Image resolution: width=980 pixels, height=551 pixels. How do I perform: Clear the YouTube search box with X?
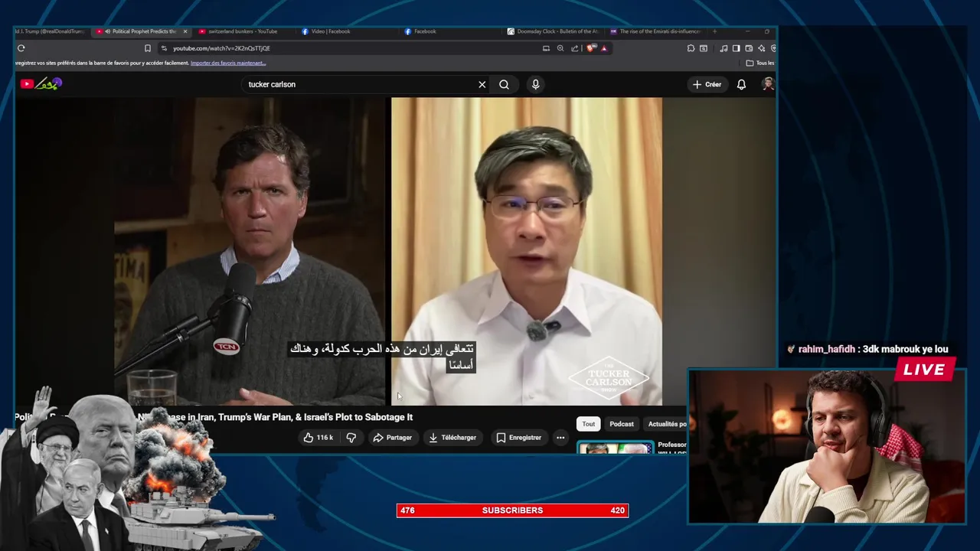pos(482,84)
